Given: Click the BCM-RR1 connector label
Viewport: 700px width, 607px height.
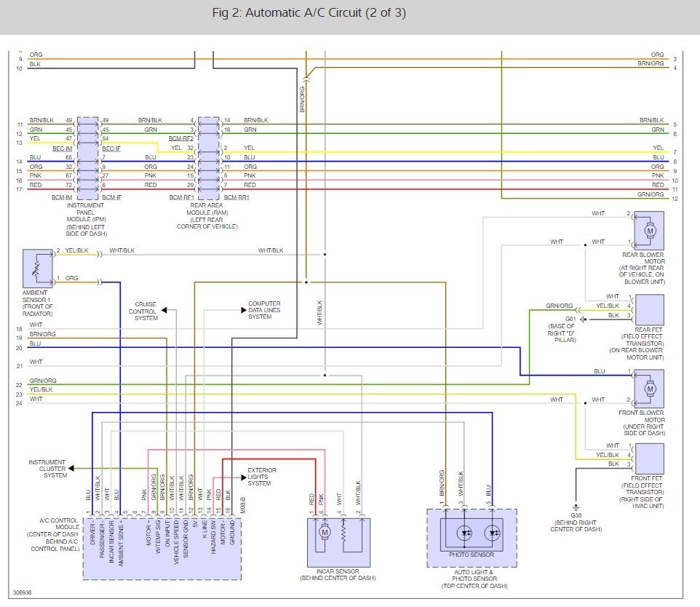Looking at the screenshot, I should tap(236, 197).
